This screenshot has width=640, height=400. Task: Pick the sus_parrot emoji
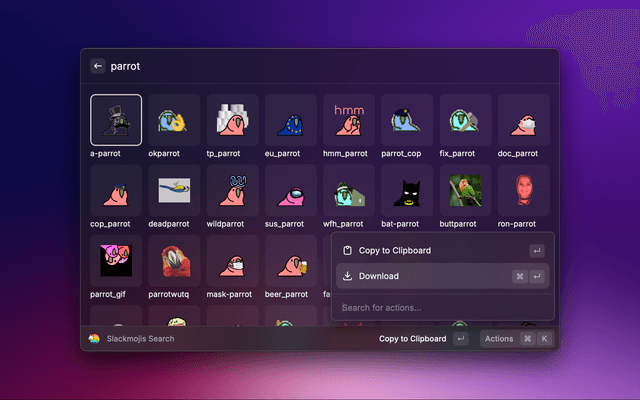coord(290,190)
